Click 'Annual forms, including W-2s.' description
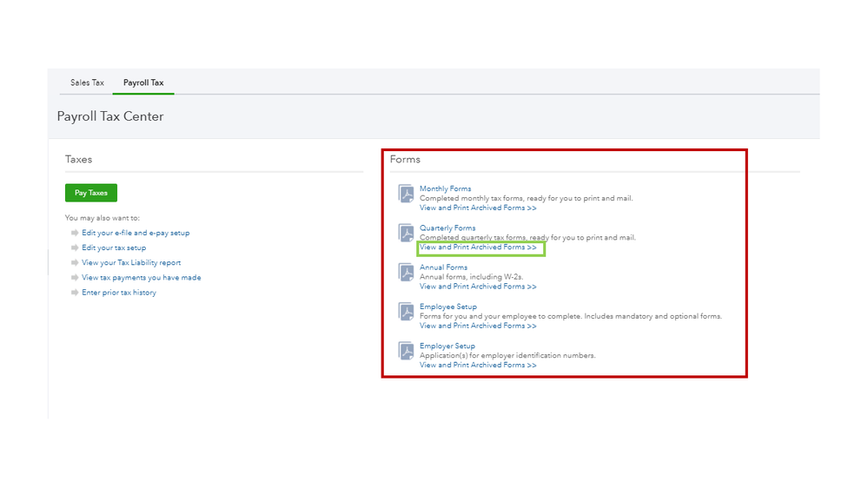 [471, 277]
